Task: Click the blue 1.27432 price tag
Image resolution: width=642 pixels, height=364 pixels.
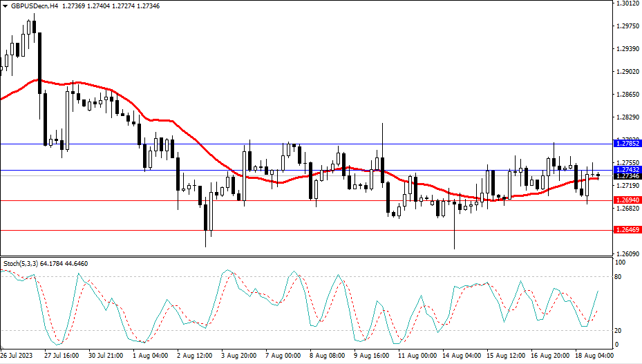Action: (x=627, y=170)
